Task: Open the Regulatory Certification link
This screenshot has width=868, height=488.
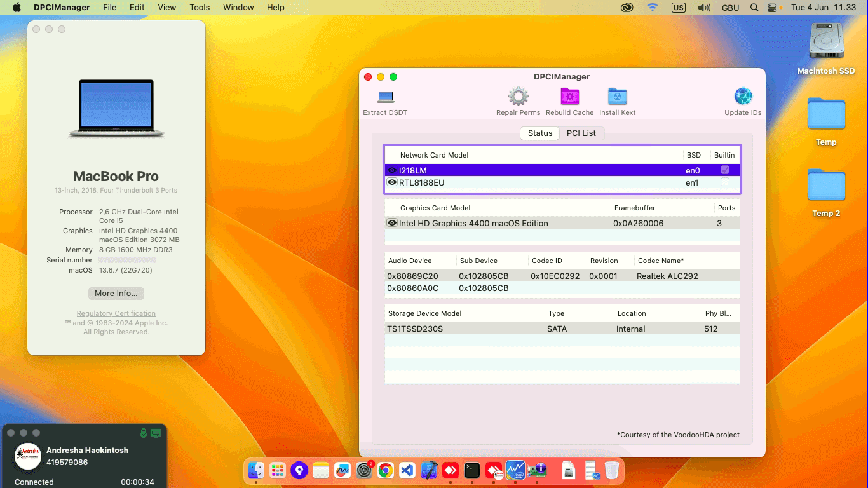Action: 116,313
